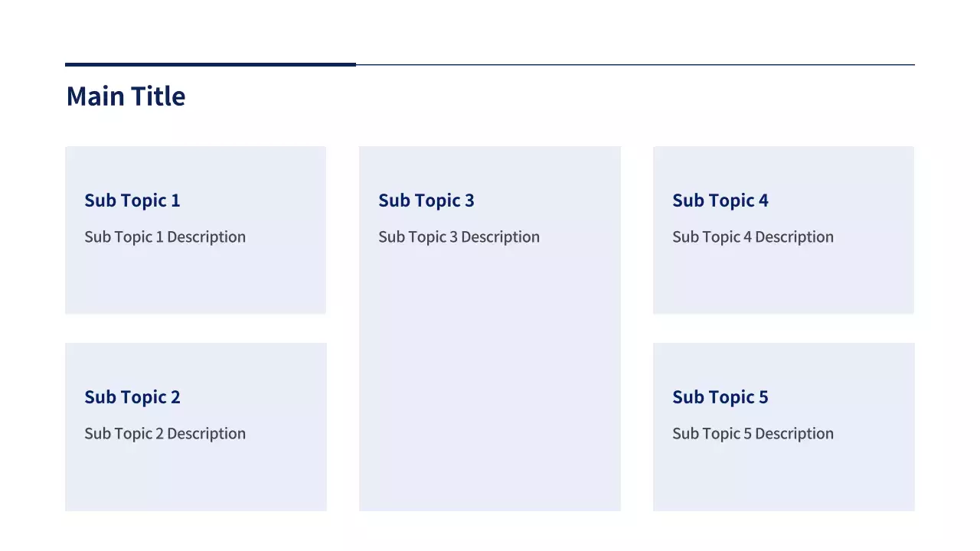Click the Main Title heading text
Viewport: 980px width, 551px height.
(x=126, y=96)
